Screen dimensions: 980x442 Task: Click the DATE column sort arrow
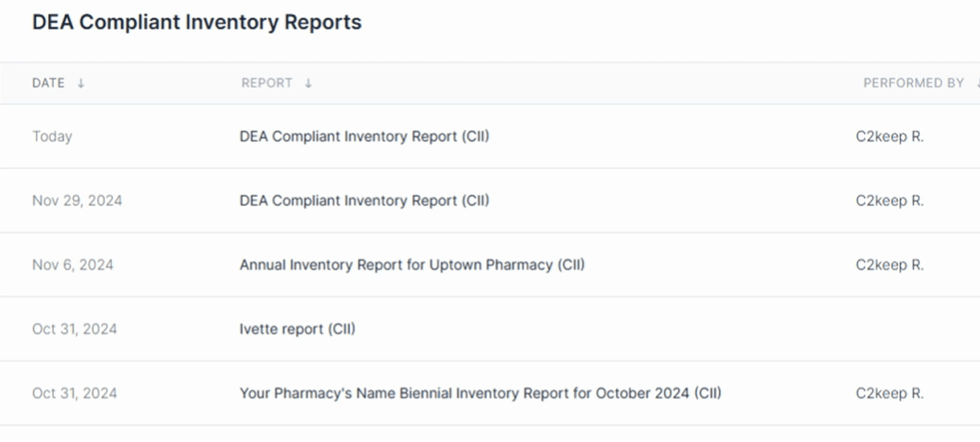pos(81,83)
